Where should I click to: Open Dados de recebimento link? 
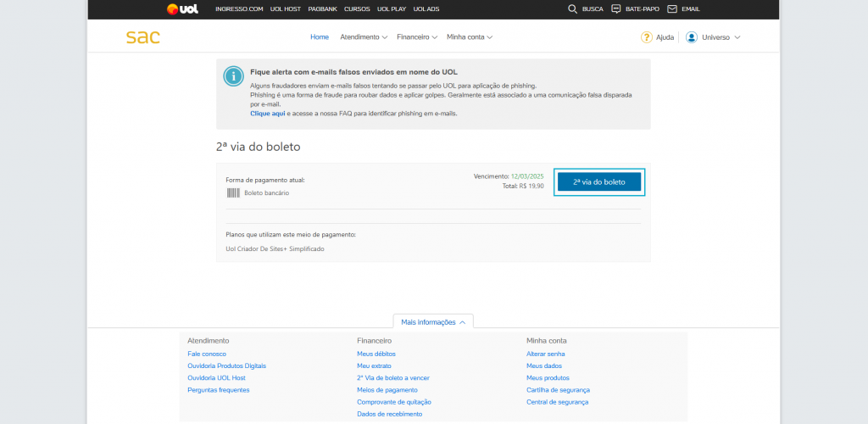pos(390,414)
